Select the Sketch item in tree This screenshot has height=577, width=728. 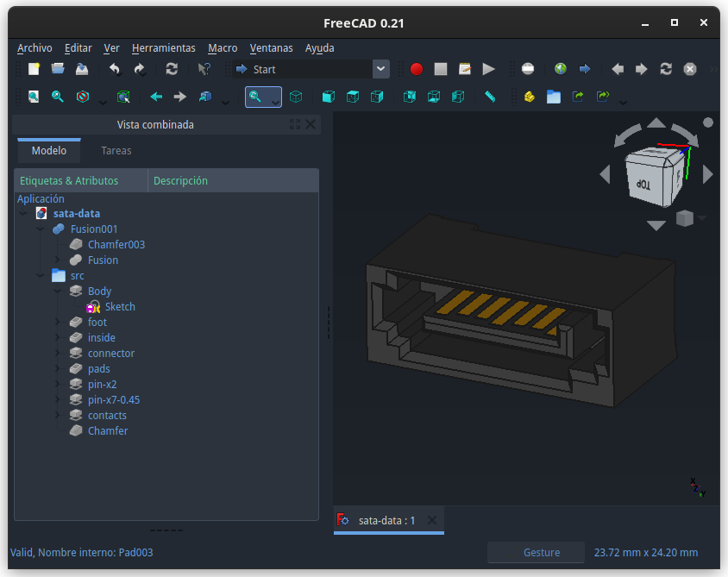[x=120, y=307]
